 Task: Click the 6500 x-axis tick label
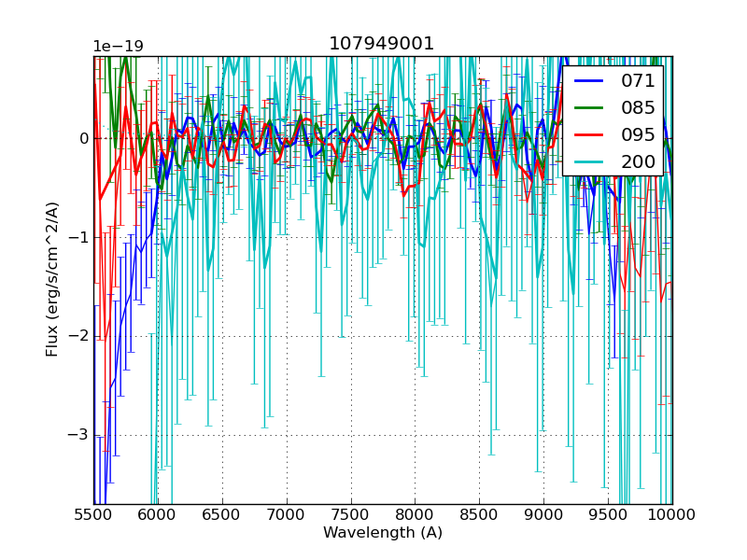click(222, 515)
